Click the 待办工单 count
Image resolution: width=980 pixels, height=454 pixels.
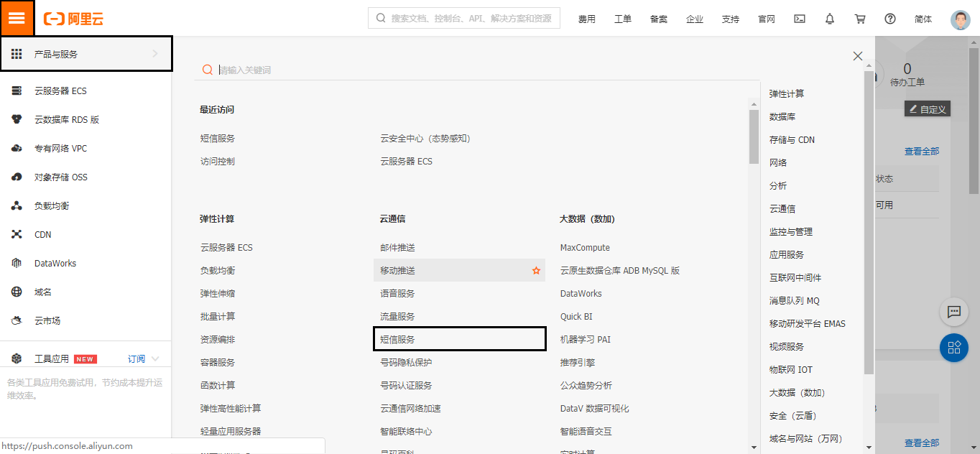pos(907,69)
